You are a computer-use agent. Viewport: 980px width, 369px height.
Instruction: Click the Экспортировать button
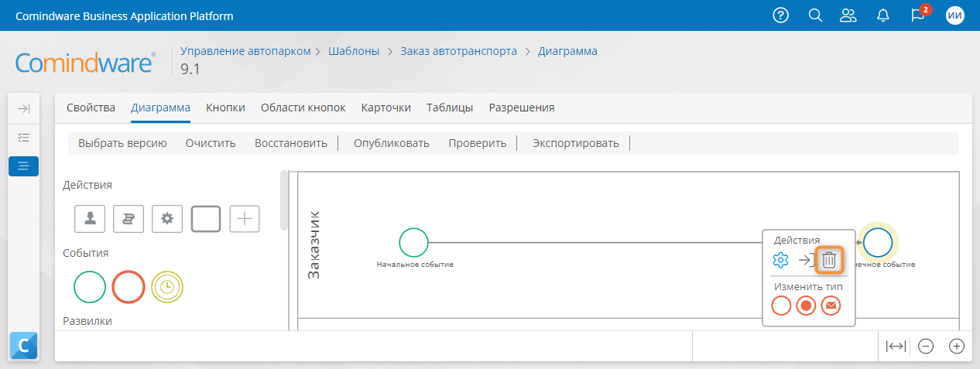(x=575, y=143)
